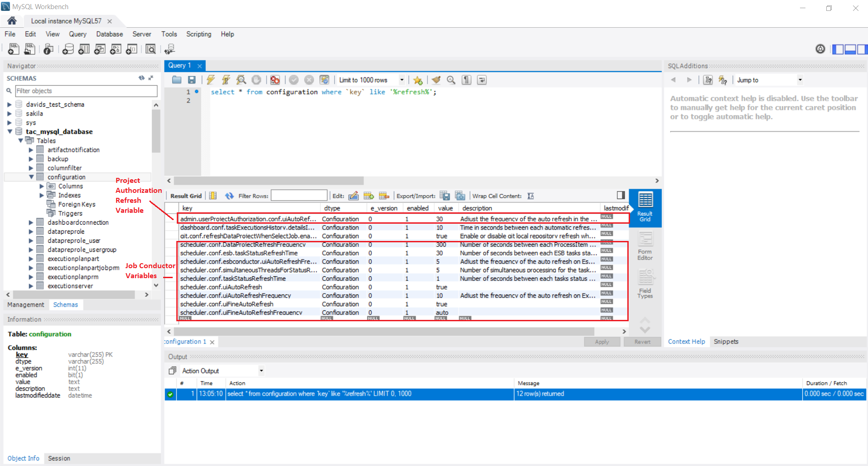Click the Filter Rows input field

pos(299,196)
